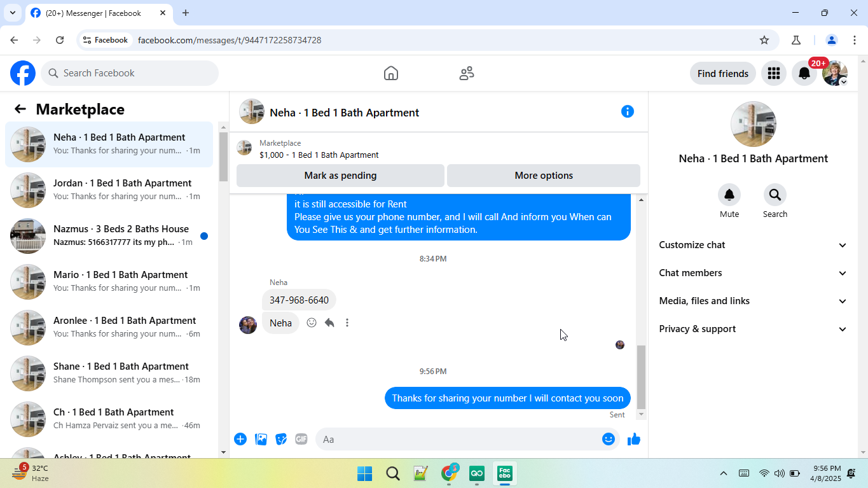Open a new browser tab
868x488 pixels.
tap(186, 13)
